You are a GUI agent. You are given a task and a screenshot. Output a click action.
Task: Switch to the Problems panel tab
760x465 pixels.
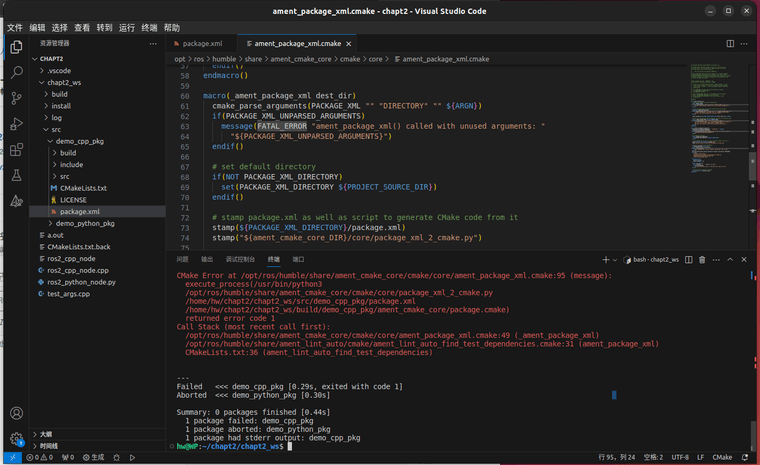182,260
